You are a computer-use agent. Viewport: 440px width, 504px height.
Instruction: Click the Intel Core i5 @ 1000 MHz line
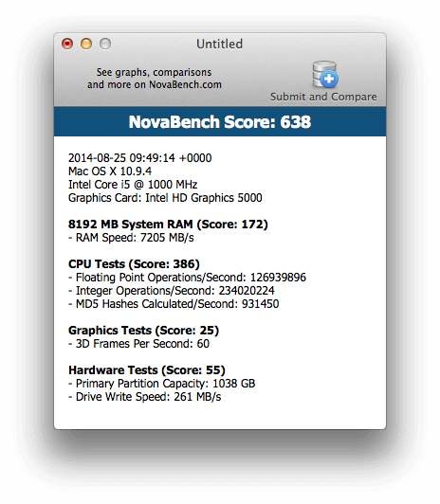tap(133, 185)
